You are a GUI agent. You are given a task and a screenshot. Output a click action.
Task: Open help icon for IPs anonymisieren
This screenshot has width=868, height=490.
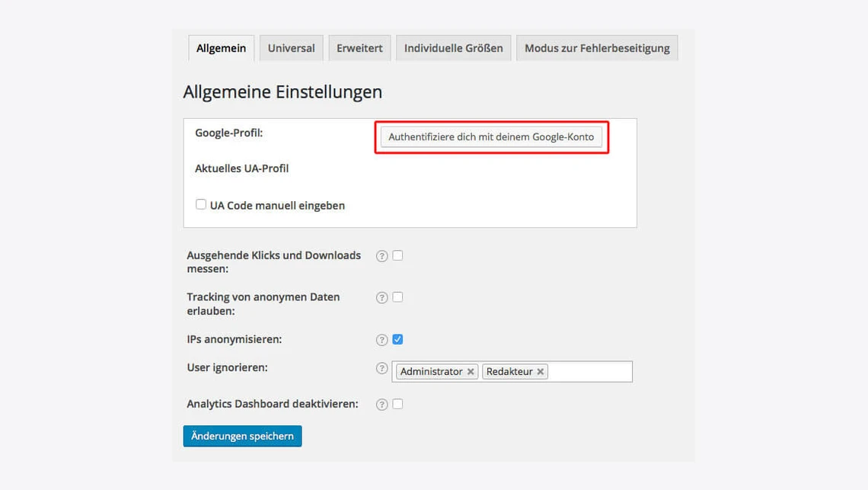click(x=382, y=340)
